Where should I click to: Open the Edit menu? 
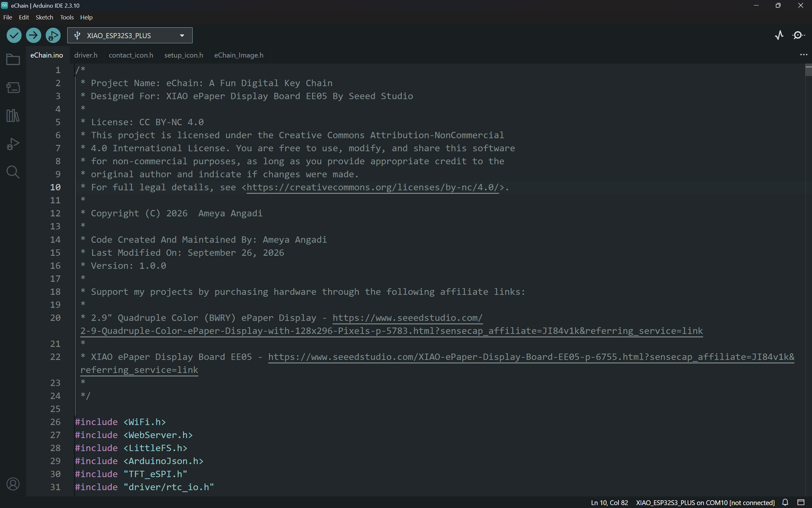tap(24, 17)
